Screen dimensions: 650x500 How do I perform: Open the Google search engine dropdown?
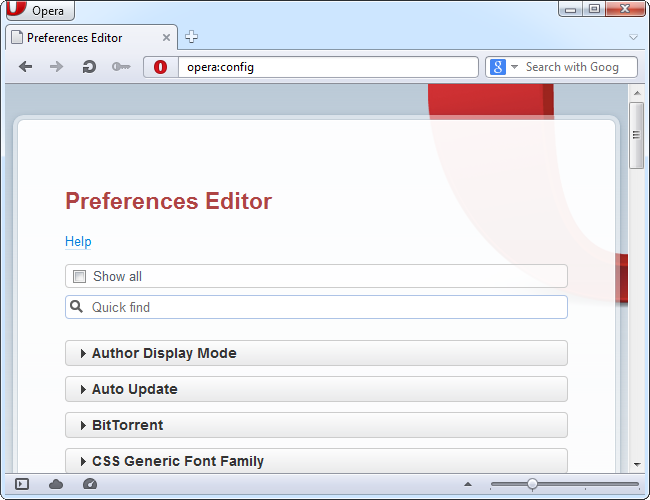[504, 67]
